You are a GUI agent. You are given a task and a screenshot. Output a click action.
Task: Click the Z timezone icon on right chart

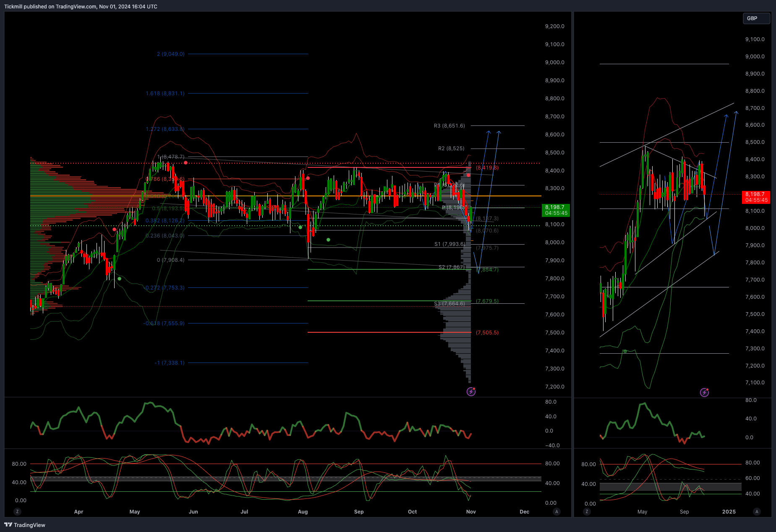(587, 511)
